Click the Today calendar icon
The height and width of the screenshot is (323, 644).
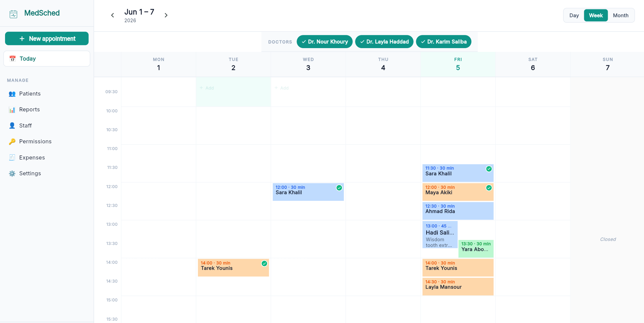pos(12,59)
